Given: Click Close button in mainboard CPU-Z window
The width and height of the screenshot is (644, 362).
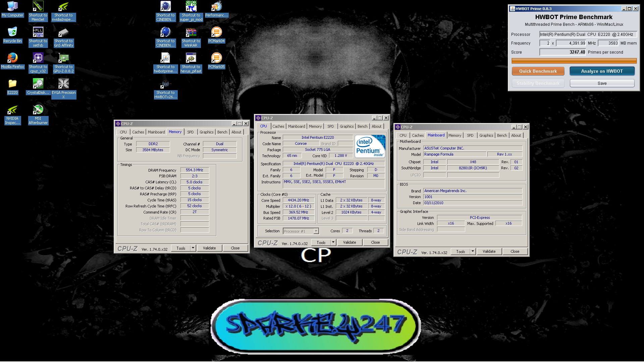Looking at the screenshot, I should [515, 251].
